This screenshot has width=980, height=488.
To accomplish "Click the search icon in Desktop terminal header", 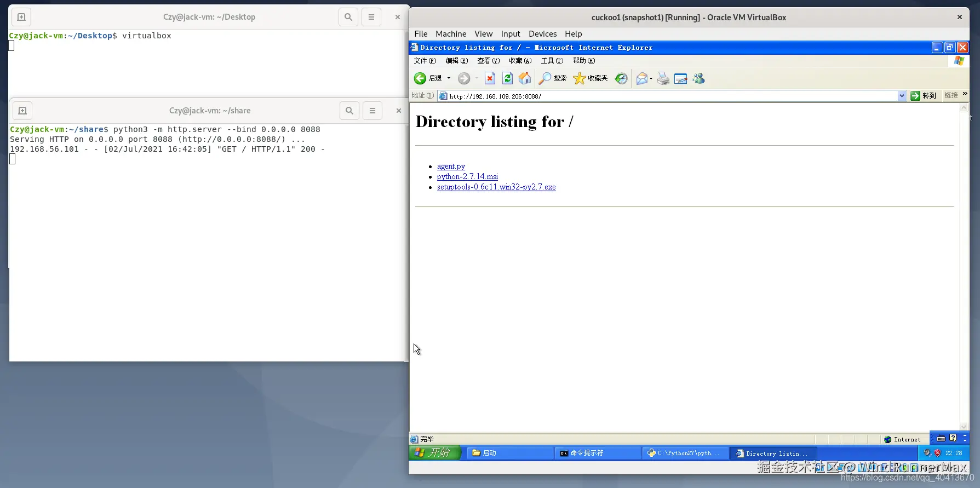I will coord(348,17).
